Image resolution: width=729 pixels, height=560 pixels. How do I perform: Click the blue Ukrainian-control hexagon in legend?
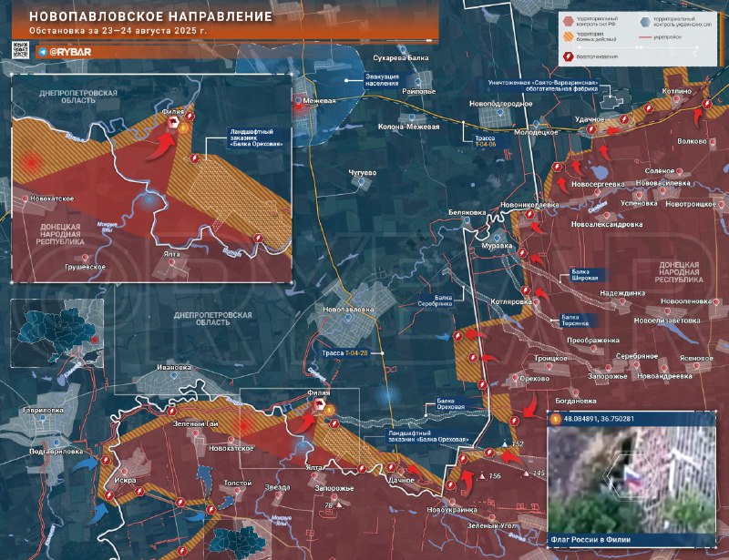click(645, 19)
